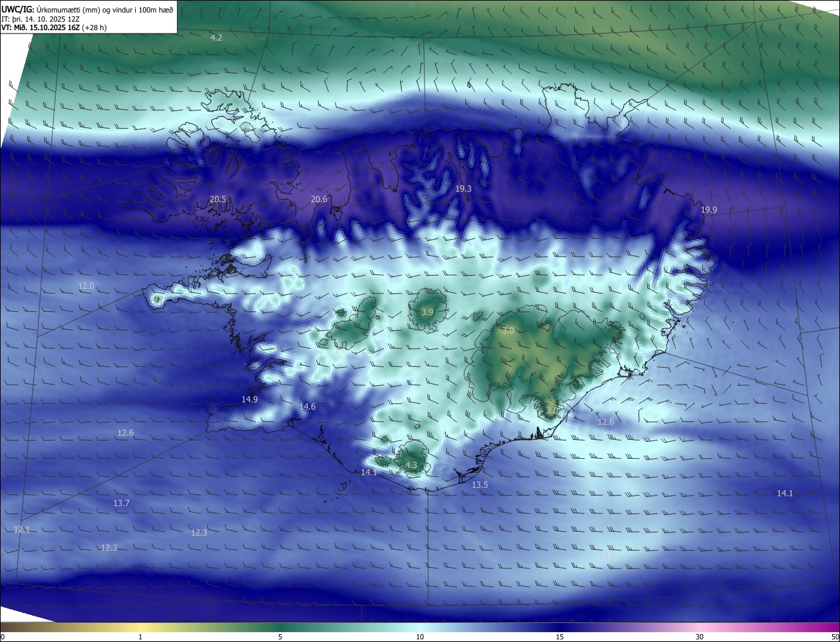Click the 14.6 value label
Image resolution: width=840 pixels, height=642 pixels.
tap(307, 407)
